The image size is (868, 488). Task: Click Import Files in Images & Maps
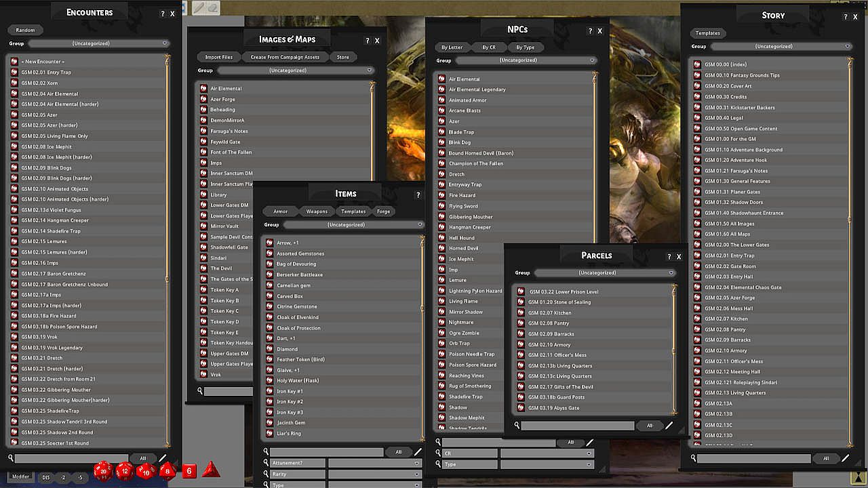[x=219, y=57]
